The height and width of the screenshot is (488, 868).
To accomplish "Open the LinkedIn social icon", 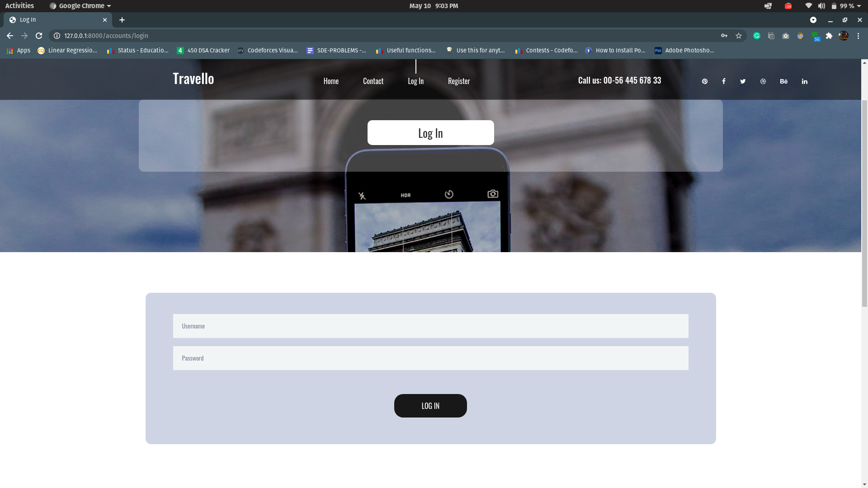I will coord(805,81).
